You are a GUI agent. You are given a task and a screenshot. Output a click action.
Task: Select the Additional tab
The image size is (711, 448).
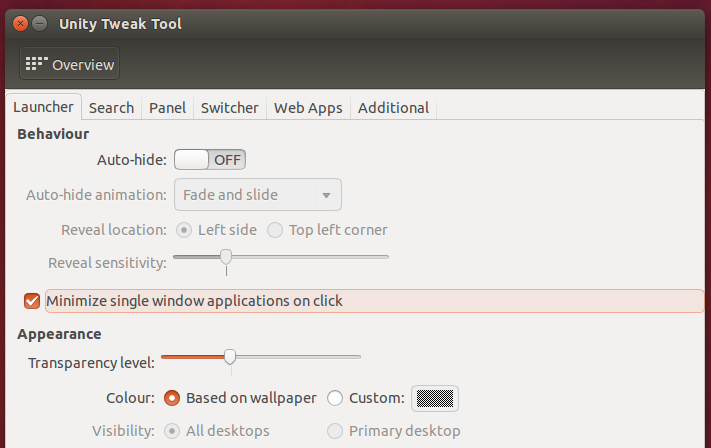pos(393,108)
